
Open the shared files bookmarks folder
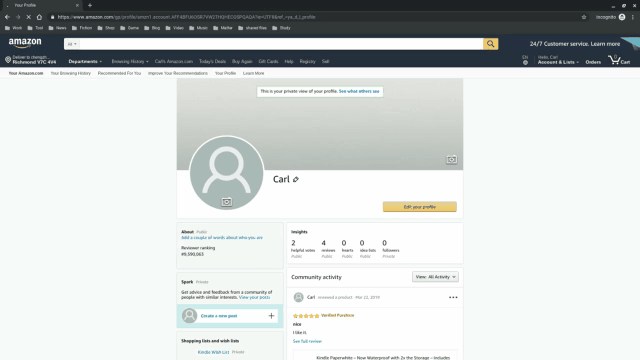point(252,28)
